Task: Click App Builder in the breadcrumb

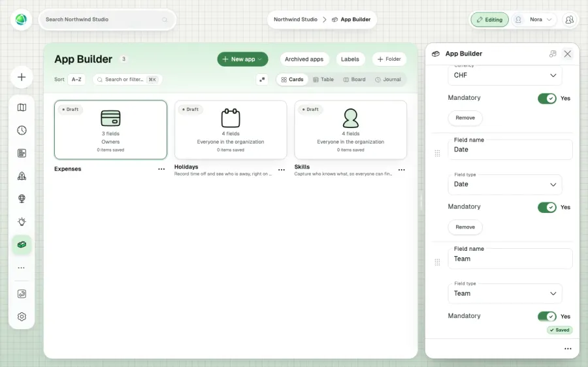Action: coord(351,20)
